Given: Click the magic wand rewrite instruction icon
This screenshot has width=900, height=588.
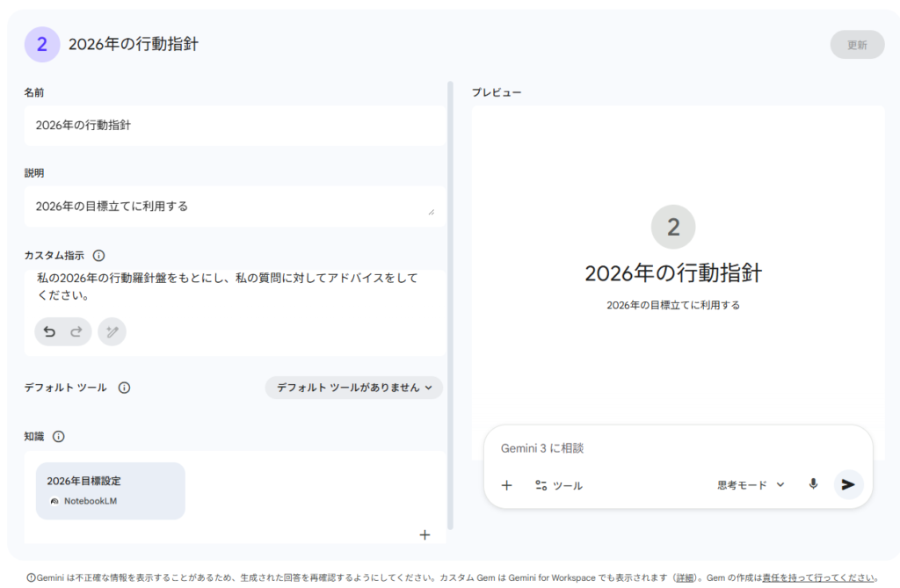Looking at the screenshot, I should tap(112, 331).
